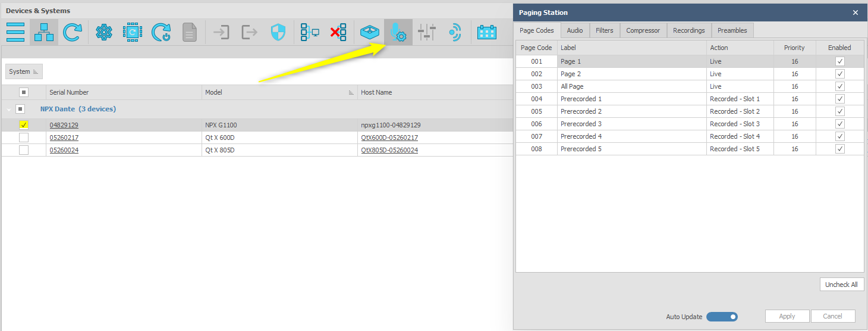The width and height of the screenshot is (868, 331).
Task: Click the Cancel button
Action: click(x=833, y=316)
